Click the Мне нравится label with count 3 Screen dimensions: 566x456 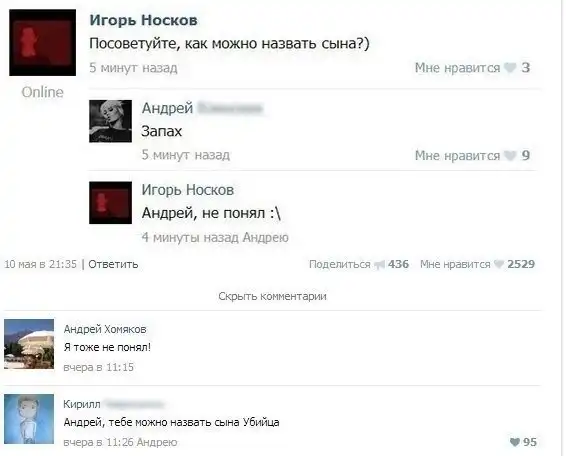(x=457, y=68)
